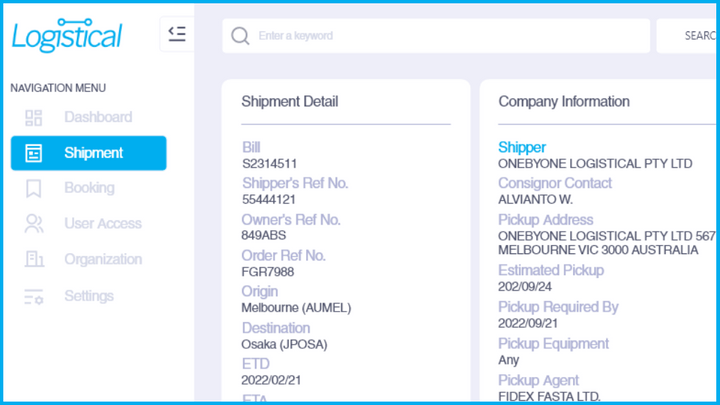Open the User Access section
Screen dimensions: 720x405
(103, 224)
